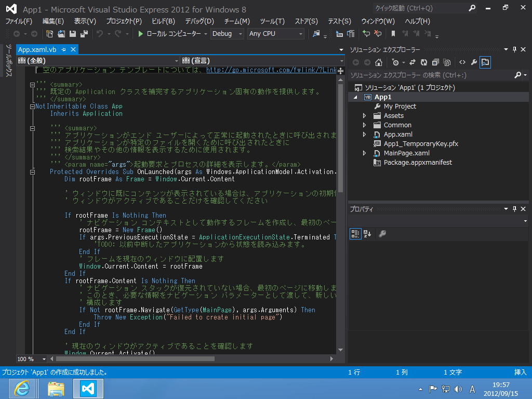The image size is (532, 399).
Task: Open the Debug configuration dropdown
Action: pyautogui.click(x=227, y=34)
